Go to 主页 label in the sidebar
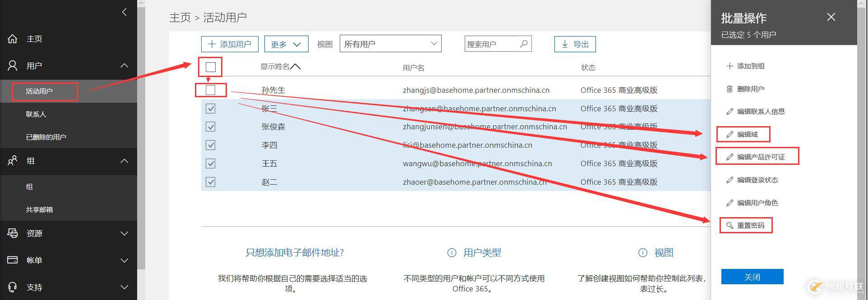Image resolution: width=868 pixels, height=300 pixels. coord(34,39)
